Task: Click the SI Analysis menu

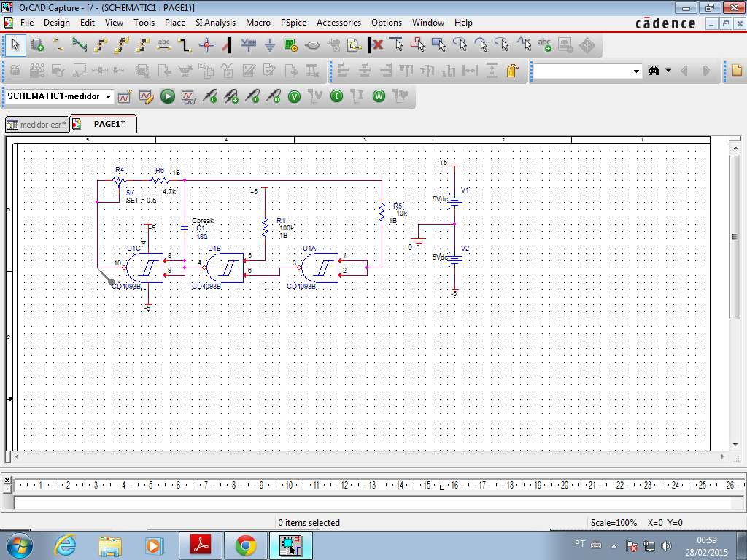Action: (215, 23)
